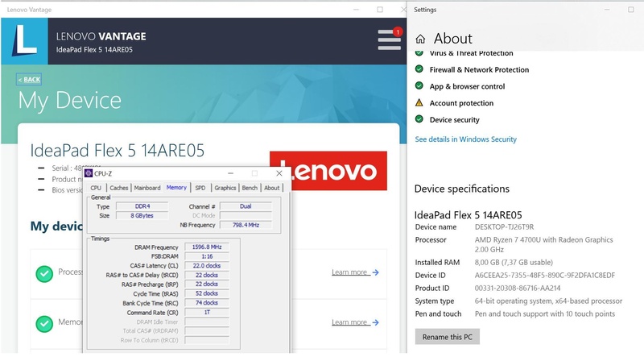Click the tRAS 52 clocks value

tap(207, 293)
